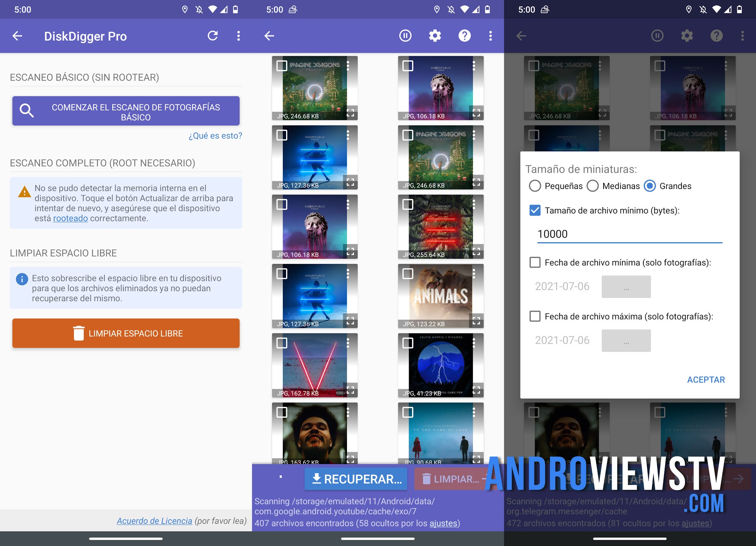Open help question-mark in middle results screen
Screen dimensions: 756x546
[464, 36]
